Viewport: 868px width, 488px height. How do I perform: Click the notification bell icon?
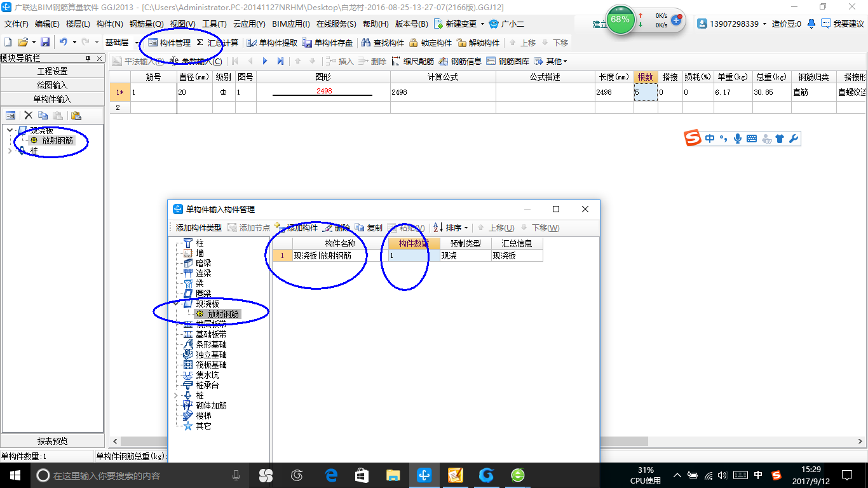click(x=811, y=24)
